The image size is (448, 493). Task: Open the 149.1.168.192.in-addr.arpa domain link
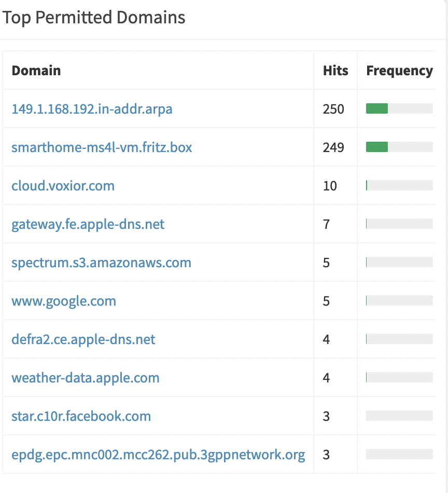[x=92, y=109]
